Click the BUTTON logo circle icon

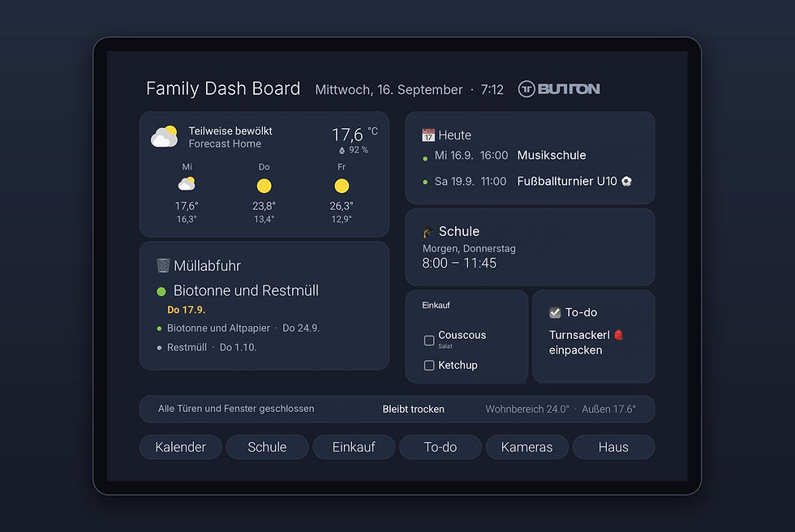(x=526, y=89)
